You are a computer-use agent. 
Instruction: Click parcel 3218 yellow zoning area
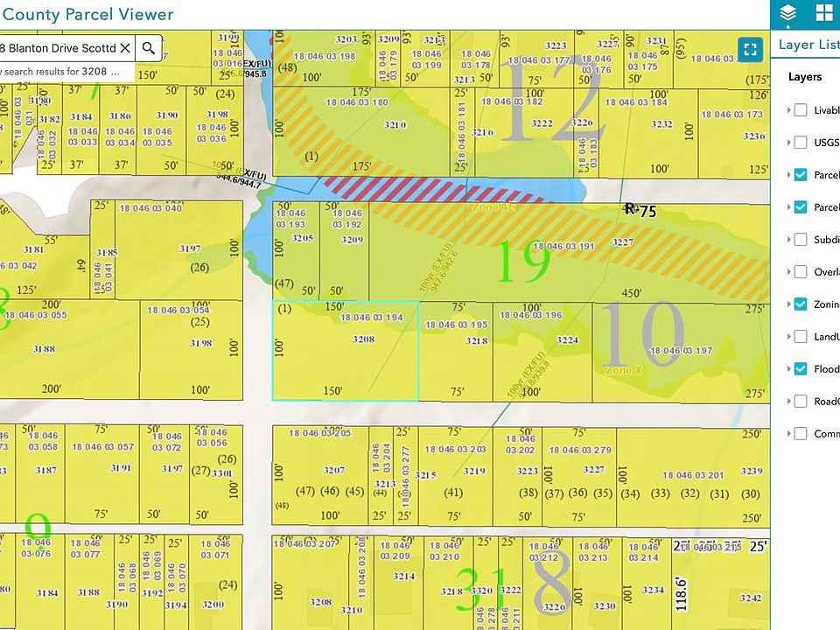[x=455, y=351]
